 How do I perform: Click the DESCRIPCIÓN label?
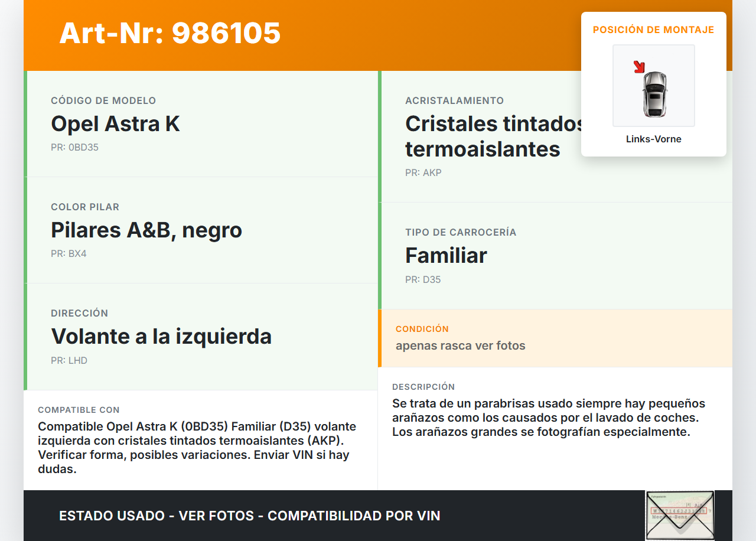pyautogui.click(x=423, y=387)
